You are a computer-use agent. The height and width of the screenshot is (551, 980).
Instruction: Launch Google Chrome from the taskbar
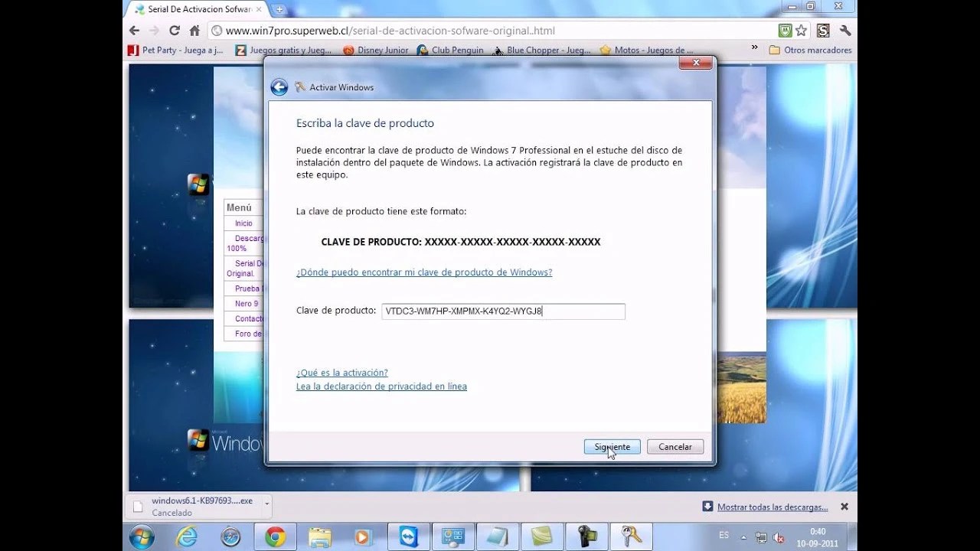[x=275, y=536]
